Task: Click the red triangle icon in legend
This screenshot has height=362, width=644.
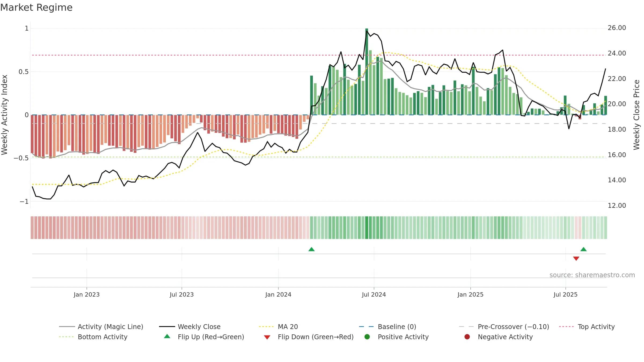Action: (267, 337)
